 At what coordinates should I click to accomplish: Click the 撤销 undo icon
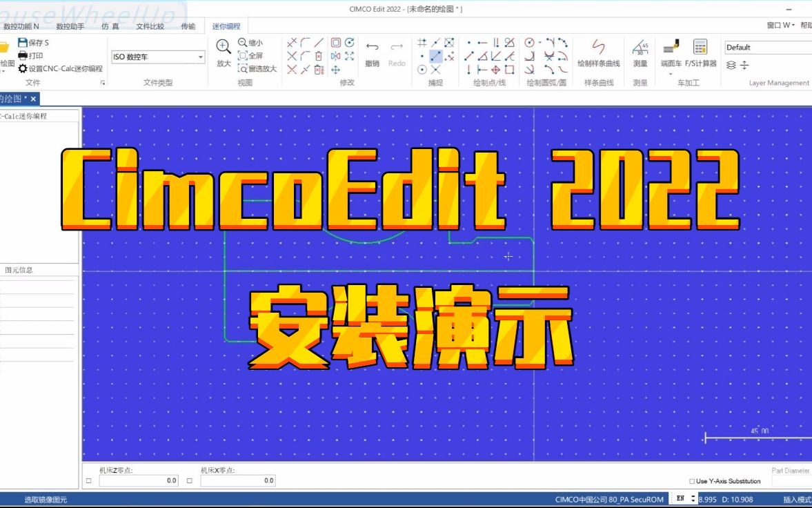pos(372,46)
